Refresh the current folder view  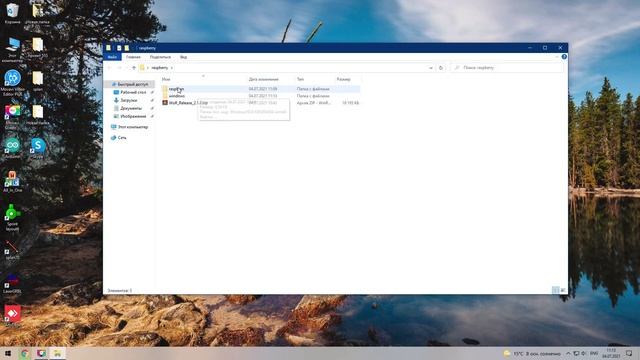click(x=441, y=68)
